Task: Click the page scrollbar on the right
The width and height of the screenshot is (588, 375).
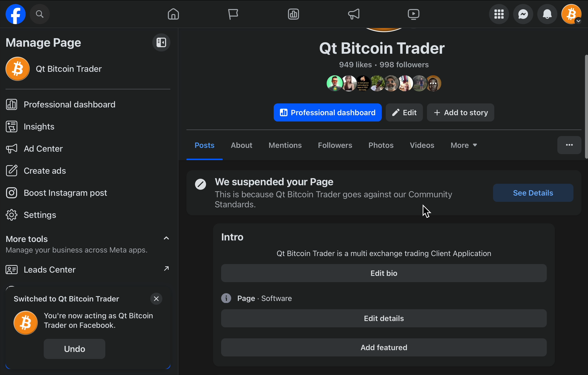Action: (x=586, y=106)
